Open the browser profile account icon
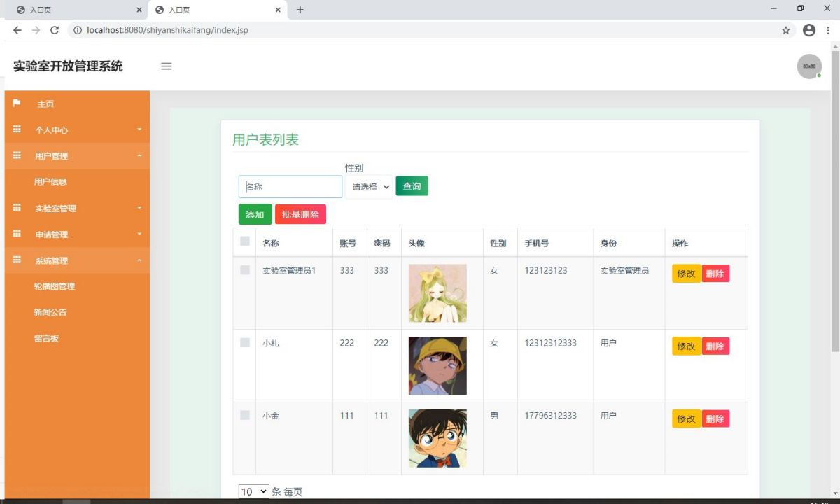 tap(809, 30)
